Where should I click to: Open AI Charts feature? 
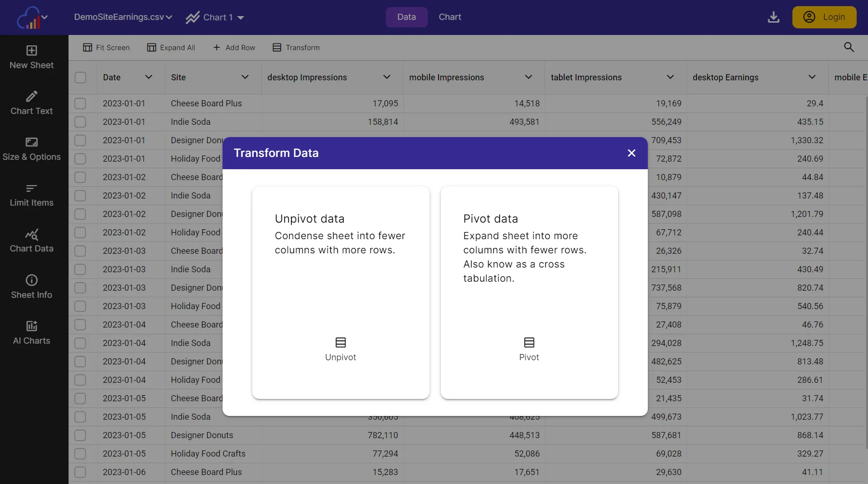[x=31, y=332]
